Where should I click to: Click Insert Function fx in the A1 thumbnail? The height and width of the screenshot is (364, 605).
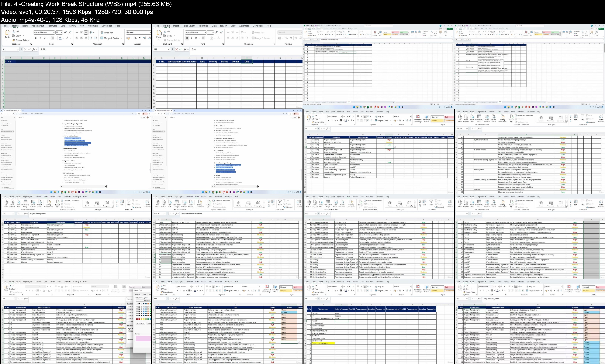pyautogui.click(x=34, y=49)
